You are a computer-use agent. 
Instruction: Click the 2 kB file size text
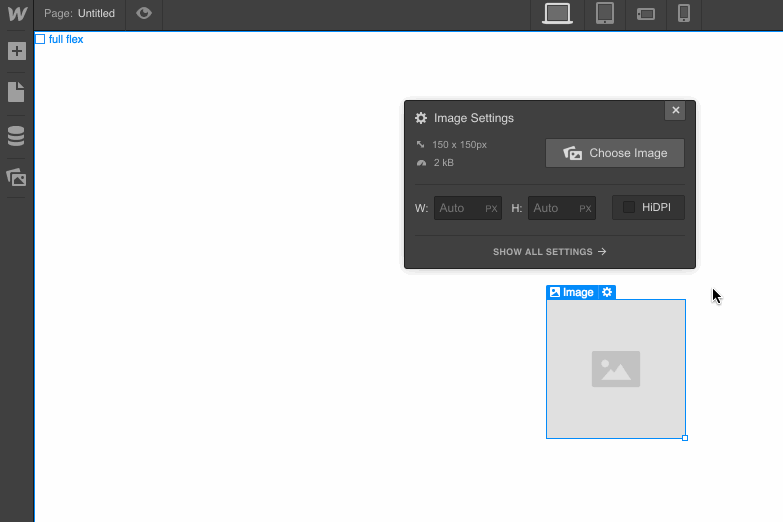tap(443, 163)
